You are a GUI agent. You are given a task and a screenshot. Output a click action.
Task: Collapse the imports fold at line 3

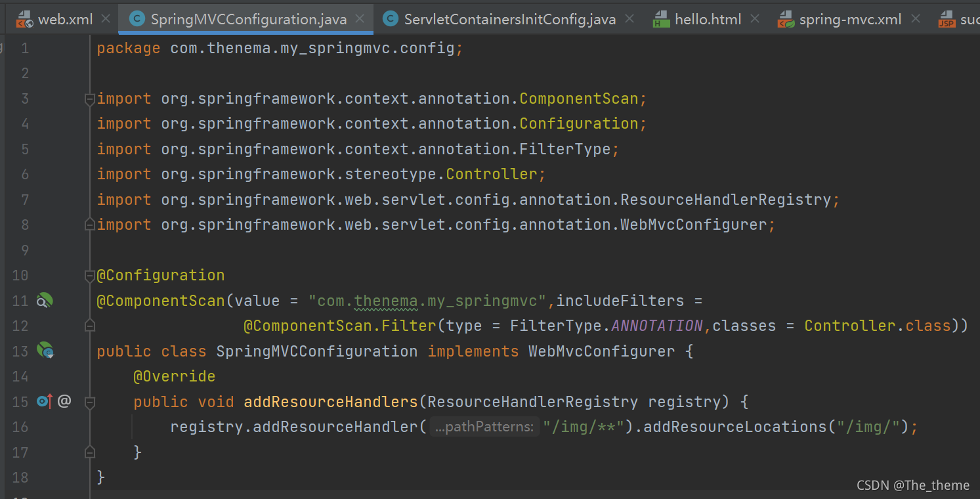[90, 99]
